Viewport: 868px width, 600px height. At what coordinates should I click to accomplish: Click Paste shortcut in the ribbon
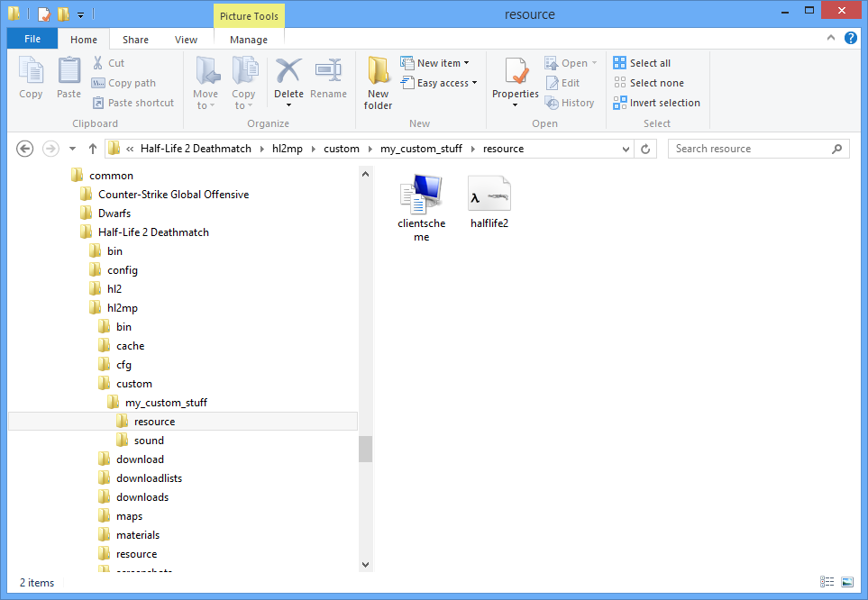tap(132, 103)
